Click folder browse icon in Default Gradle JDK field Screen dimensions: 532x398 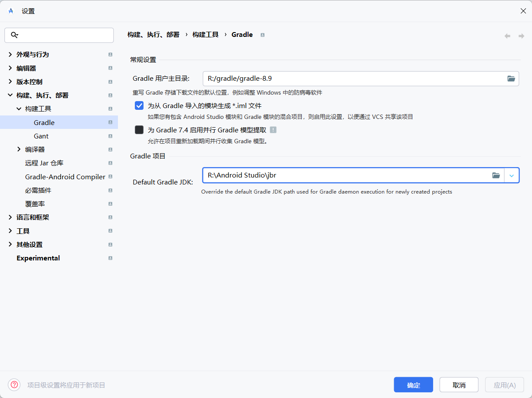[496, 175]
